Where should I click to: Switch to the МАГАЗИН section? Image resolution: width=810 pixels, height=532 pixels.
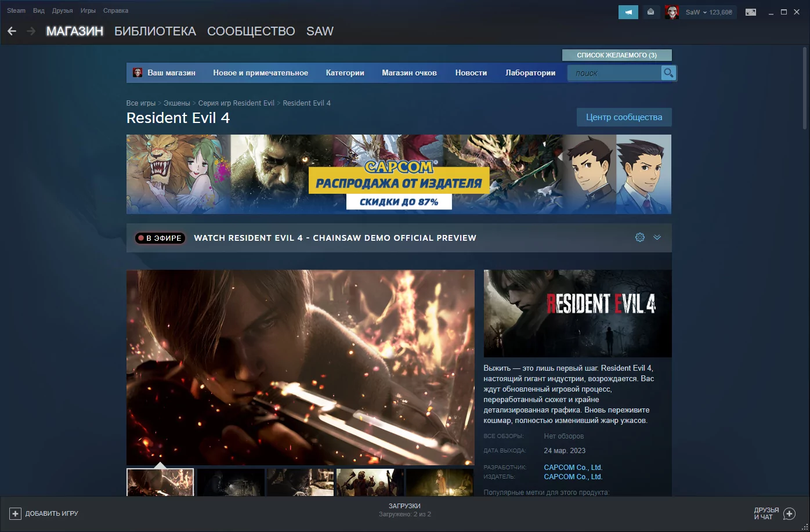pos(75,31)
